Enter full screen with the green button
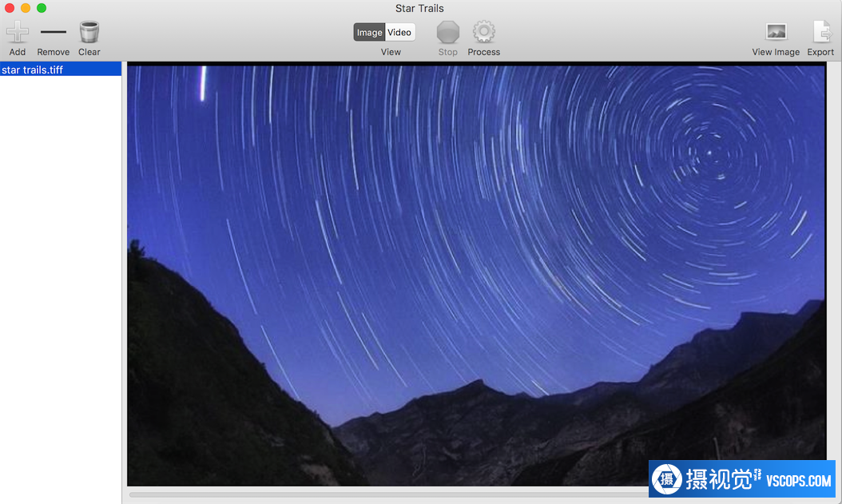The image size is (842, 504). (42, 8)
